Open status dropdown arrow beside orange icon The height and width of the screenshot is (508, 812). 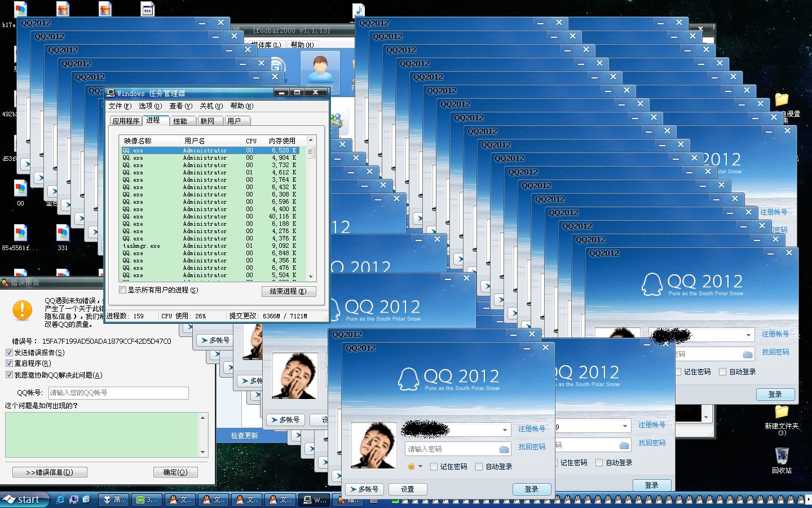tap(420, 466)
